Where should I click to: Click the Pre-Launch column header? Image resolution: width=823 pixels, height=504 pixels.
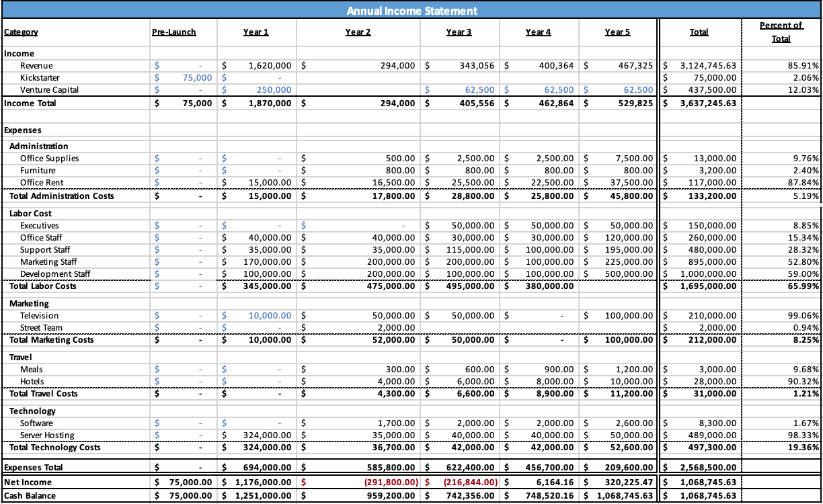(174, 32)
